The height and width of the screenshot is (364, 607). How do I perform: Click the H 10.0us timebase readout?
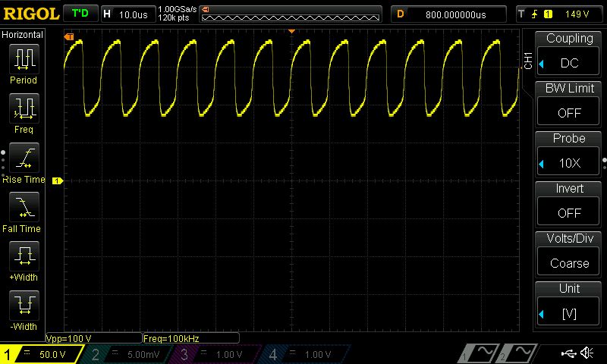click(128, 14)
